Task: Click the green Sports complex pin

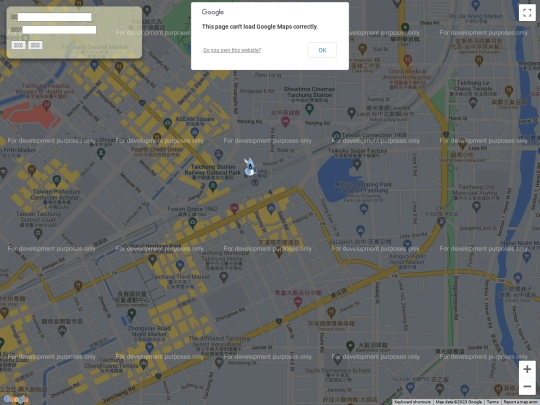Action: coord(132,313)
